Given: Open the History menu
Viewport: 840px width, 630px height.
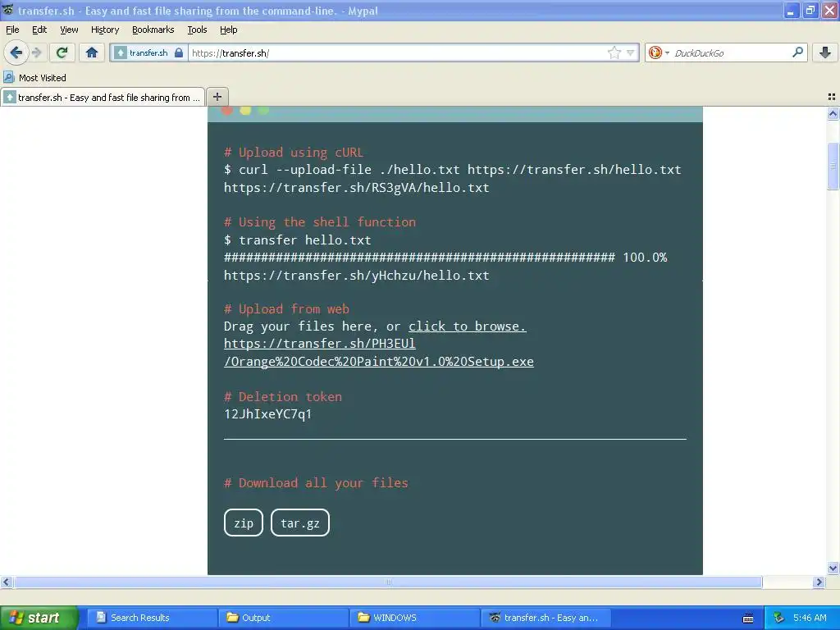Looking at the screenshot, I should 105,30.
